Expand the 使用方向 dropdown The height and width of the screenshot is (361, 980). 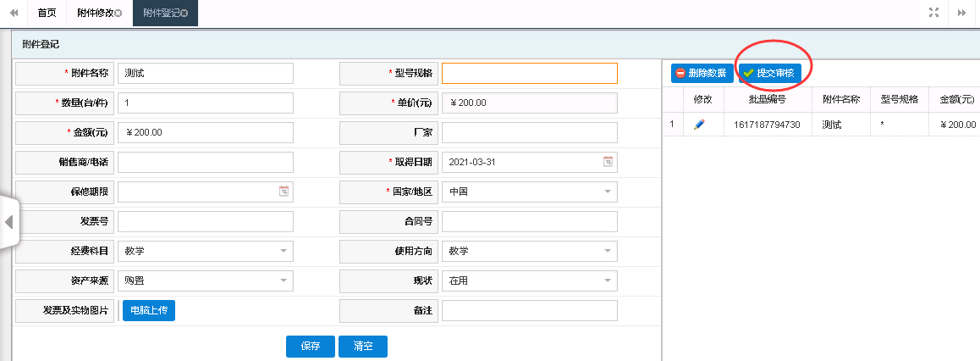(x=608, y=251)
